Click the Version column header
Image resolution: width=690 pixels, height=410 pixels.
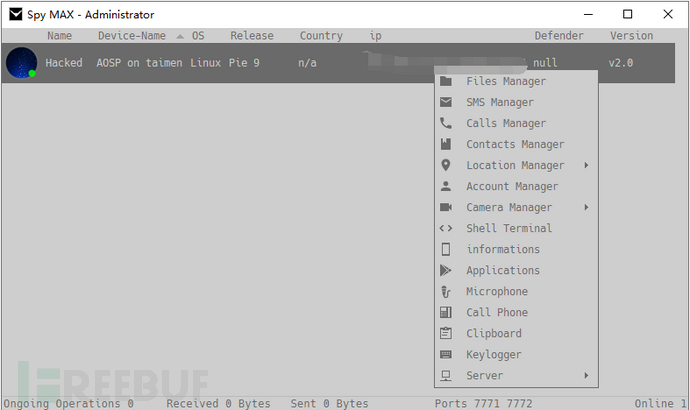[631, 36]
